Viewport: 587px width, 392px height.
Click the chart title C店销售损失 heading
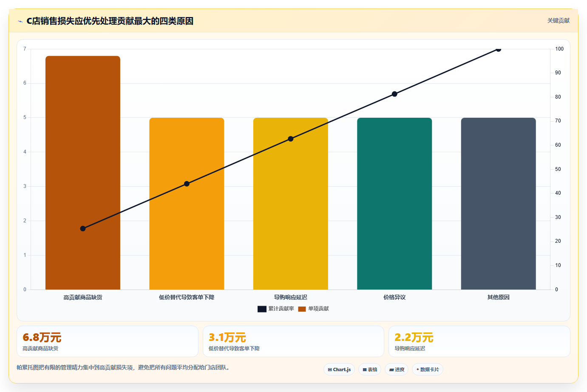pyautogui.click(x=110, y=21)
